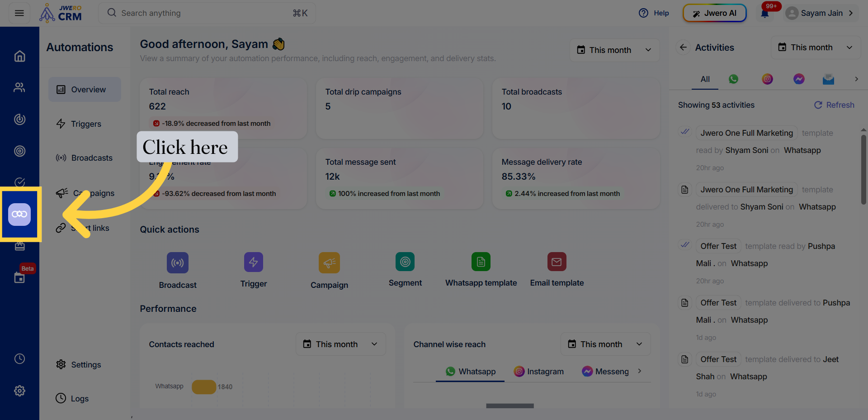Screen dimensions: 868x420
Task: Select the Messenger filter in activities panel
Action: [799, 79]
